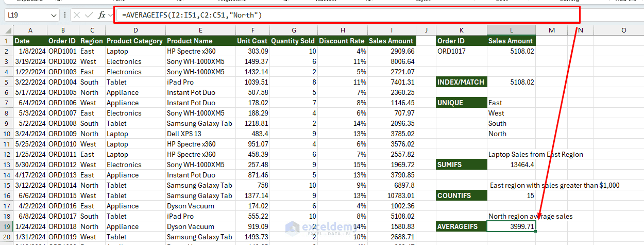Click the formula bar options dots handle

pyautogui.click(x=64, y=15)
